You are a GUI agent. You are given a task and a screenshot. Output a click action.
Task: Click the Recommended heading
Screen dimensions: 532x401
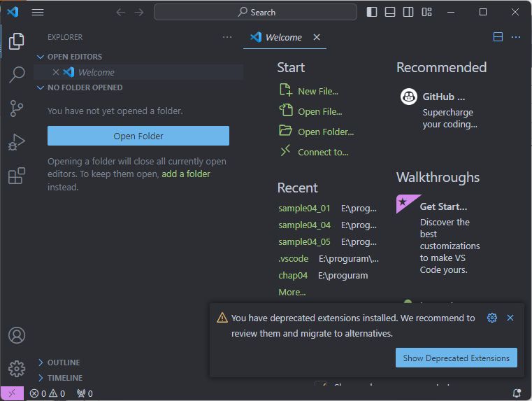[441, 68]
